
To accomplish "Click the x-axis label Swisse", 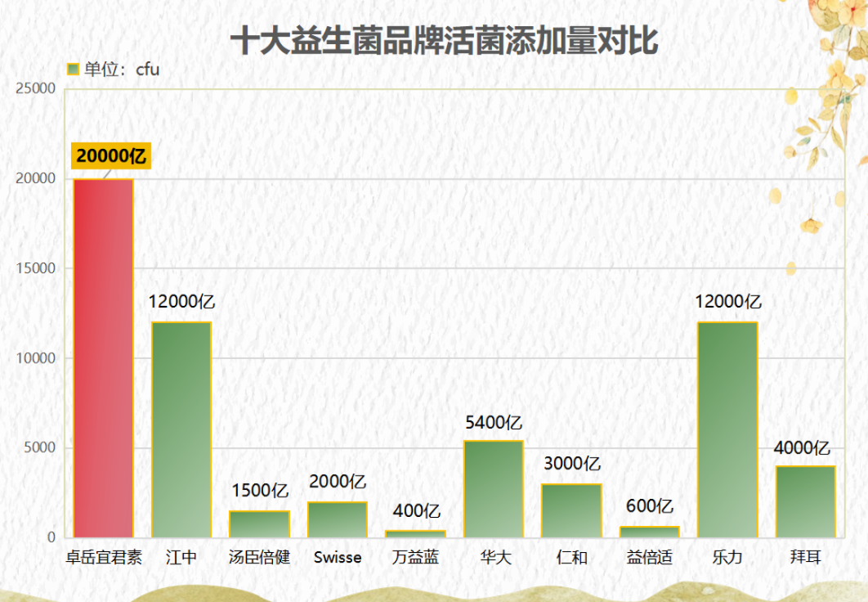I will (x=338, y=557).
